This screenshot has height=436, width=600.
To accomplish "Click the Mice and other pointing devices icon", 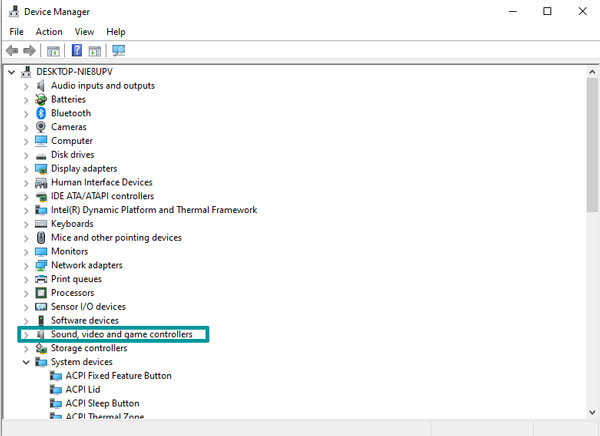I will [x=41, y=238].
